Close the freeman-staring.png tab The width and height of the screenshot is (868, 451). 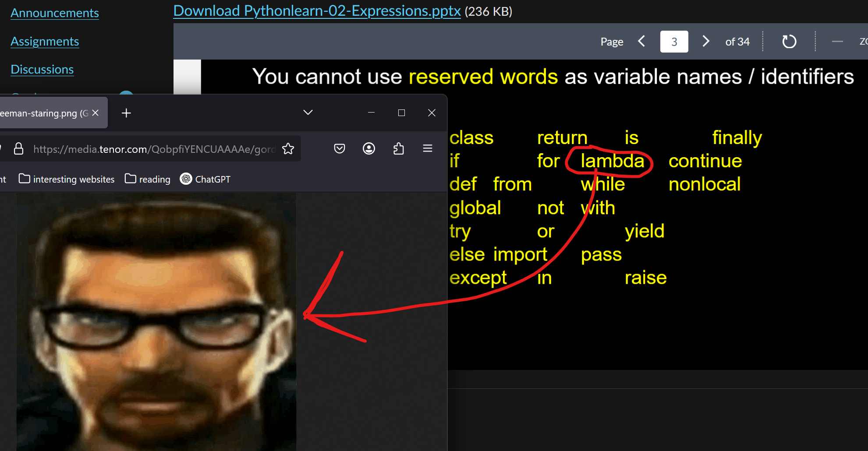(x=96, y=113)
